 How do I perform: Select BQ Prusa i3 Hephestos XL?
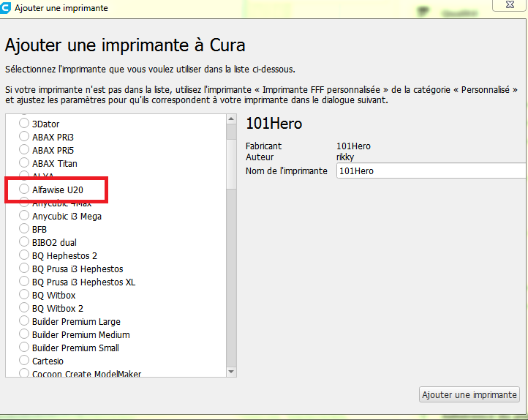[24, 281]
